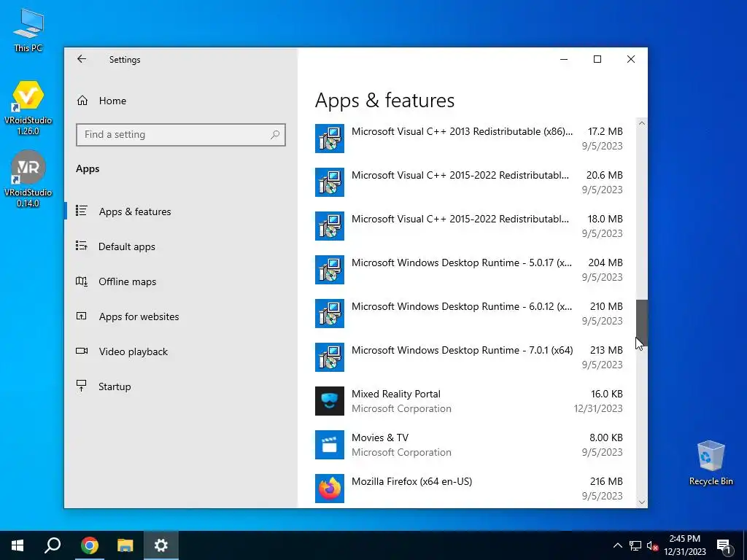Open the Apps for websites page
The image size is (747, 560).
click(139, 316)
